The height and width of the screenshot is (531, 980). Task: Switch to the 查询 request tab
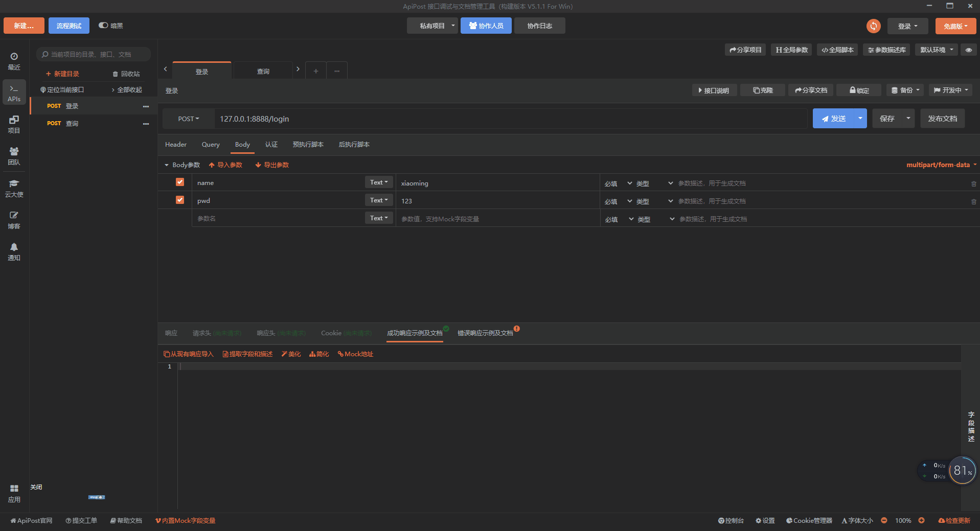tap(263, 71)
